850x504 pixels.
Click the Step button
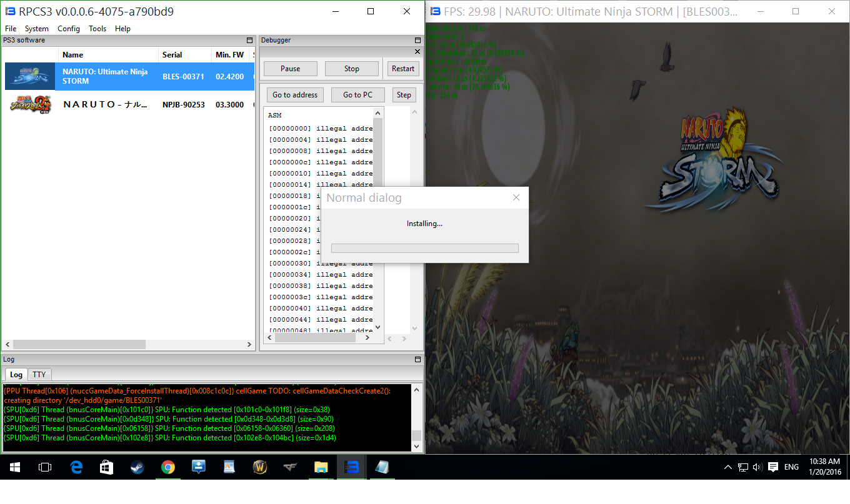pyautogui.click(x=404, y=95)
